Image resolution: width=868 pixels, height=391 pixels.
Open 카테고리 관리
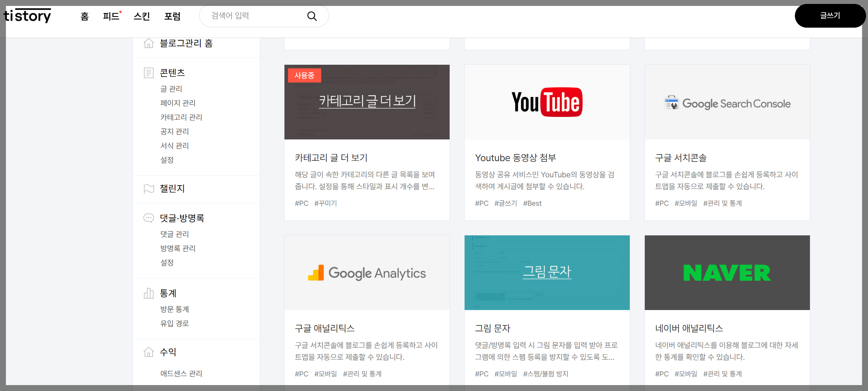point(181,117)
